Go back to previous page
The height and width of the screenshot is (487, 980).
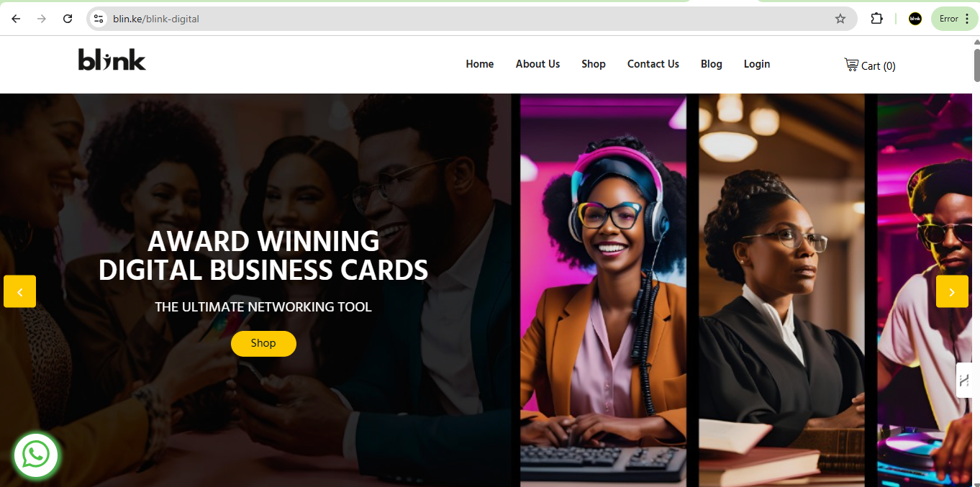tap(16, 19)
